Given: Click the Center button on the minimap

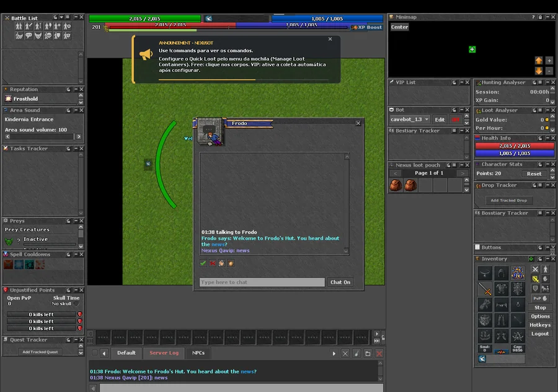Looking at the screenshot, I should 399,27.
